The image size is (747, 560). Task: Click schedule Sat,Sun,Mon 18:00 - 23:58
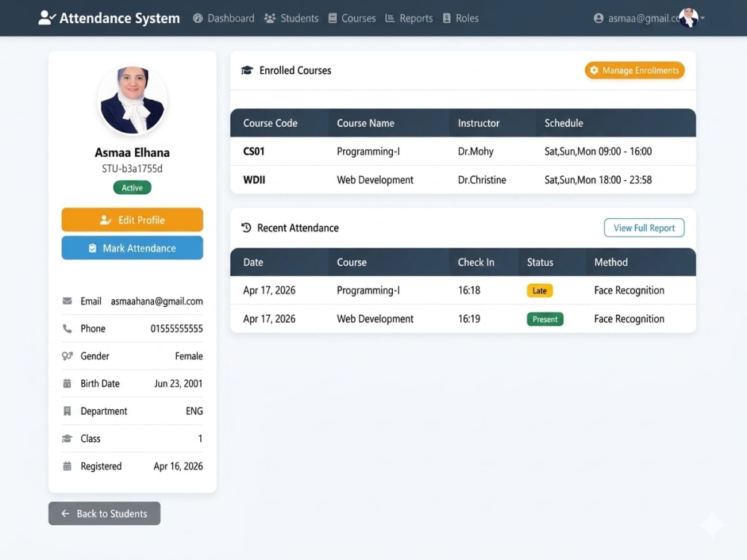(x=598, y=180)
